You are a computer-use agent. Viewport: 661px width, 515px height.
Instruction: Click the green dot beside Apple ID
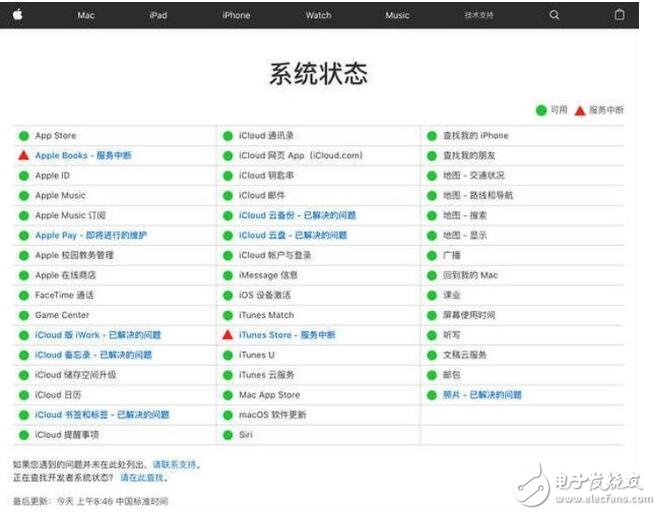tap(24, 176)
